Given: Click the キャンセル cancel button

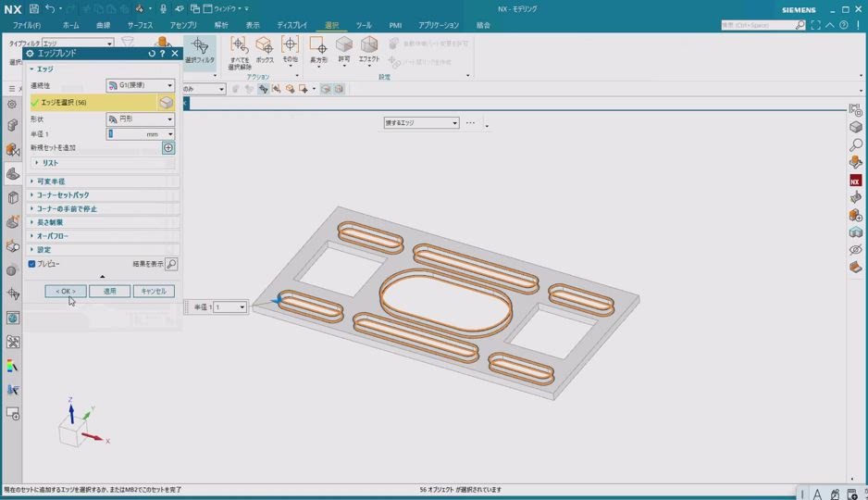Looking at the screenshot, I should pos(154,292).
